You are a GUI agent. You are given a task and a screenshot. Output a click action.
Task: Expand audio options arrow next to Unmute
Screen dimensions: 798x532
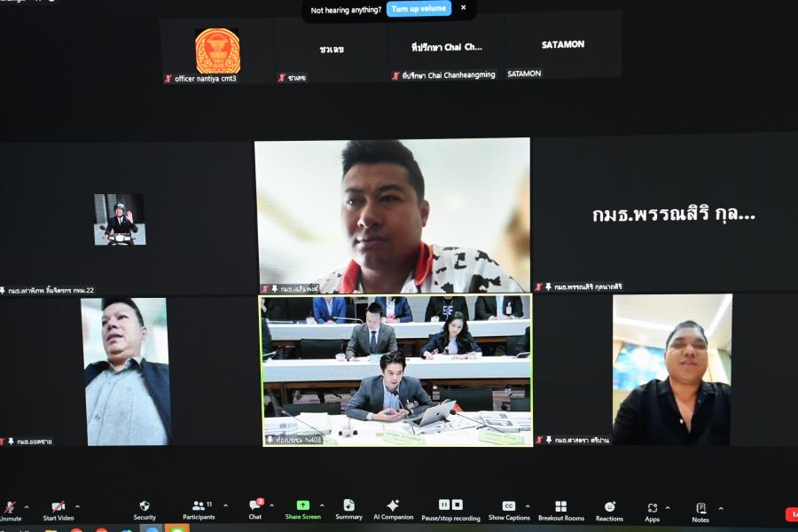[x=27, y=507]
